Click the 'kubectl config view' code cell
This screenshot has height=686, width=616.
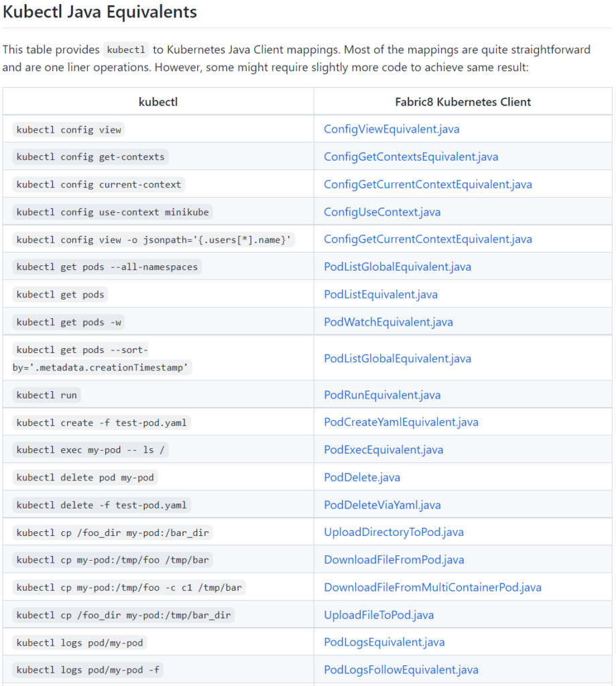click(69, 129)
